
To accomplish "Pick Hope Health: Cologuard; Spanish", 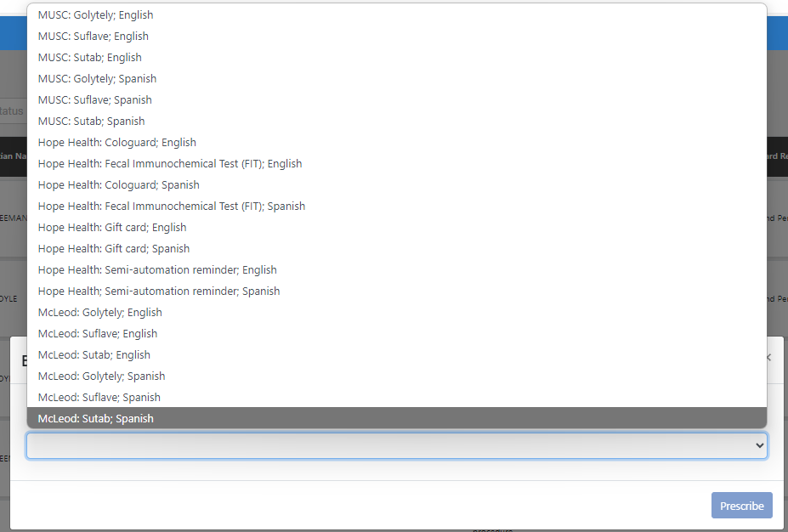I will (396, 185).
